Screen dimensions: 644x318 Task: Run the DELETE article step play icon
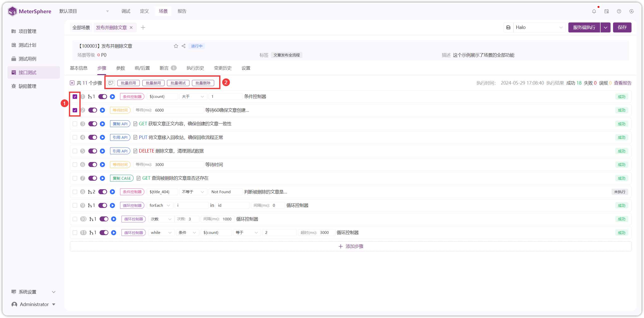(103, 151)
